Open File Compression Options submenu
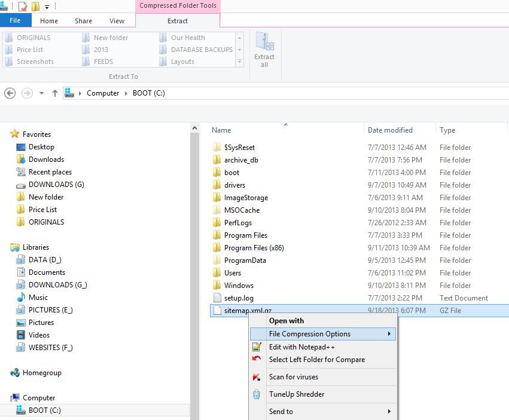This screenshot has width=509, height=420. point(323,334)
